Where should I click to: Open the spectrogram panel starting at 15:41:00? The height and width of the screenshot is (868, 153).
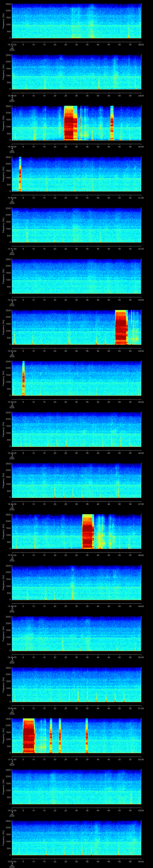(76, 225)
